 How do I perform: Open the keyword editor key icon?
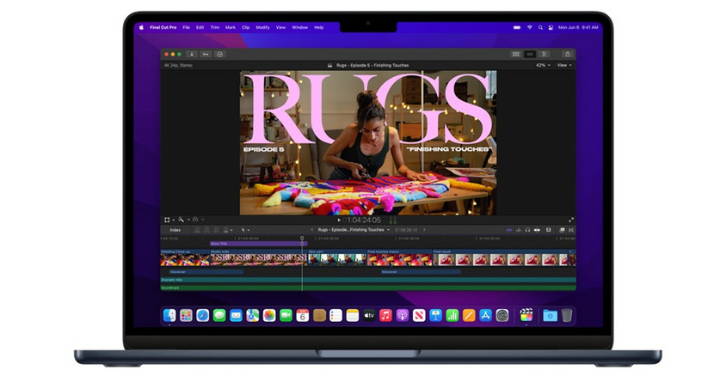click(206, 54)
